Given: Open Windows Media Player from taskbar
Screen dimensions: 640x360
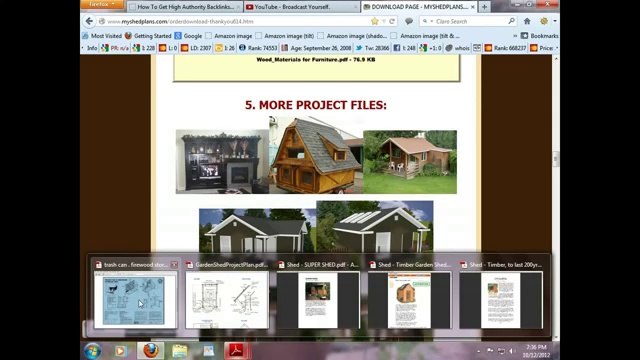Looking at the screenshot, I should (x=120, y=351).
